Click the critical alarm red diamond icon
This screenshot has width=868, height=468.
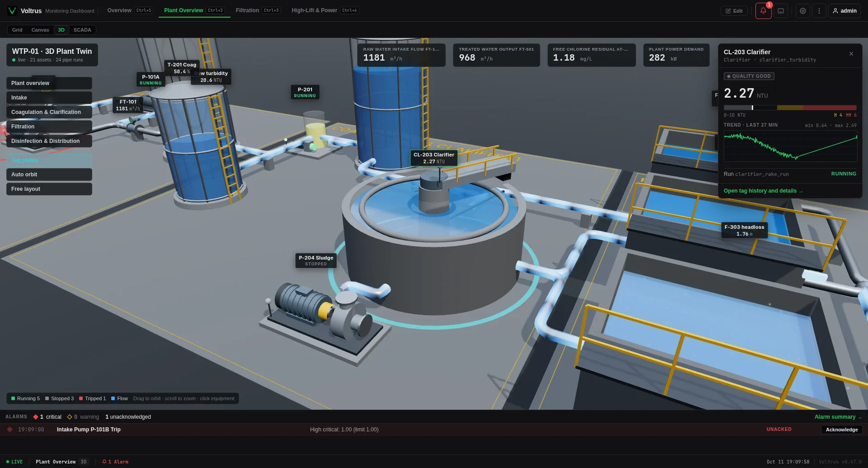click(x=36, y=417)
